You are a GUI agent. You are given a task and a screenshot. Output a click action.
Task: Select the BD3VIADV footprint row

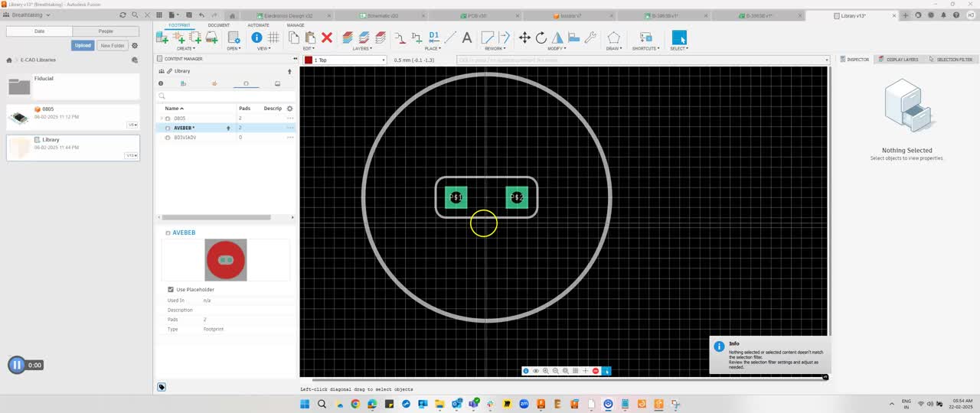pos(225,138)
